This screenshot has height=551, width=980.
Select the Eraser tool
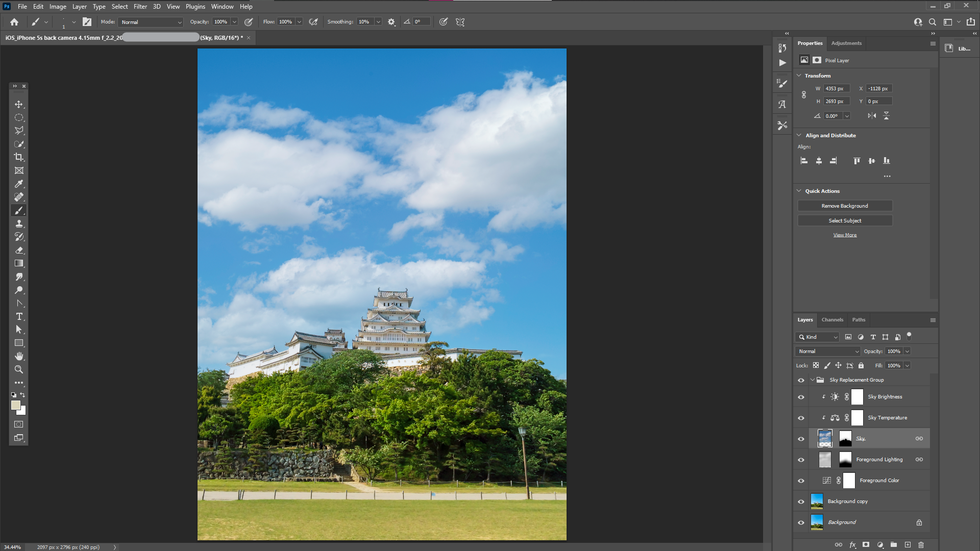click(19, 250)
